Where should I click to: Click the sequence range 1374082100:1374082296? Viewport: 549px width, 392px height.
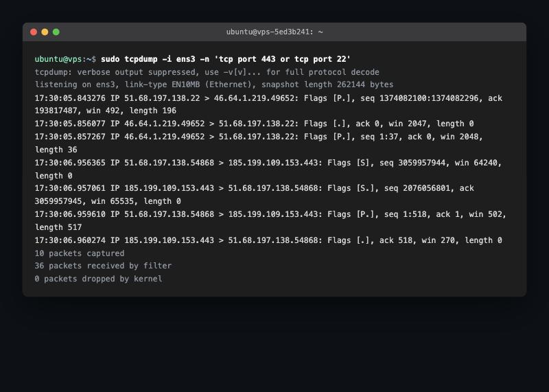point(429,98)
